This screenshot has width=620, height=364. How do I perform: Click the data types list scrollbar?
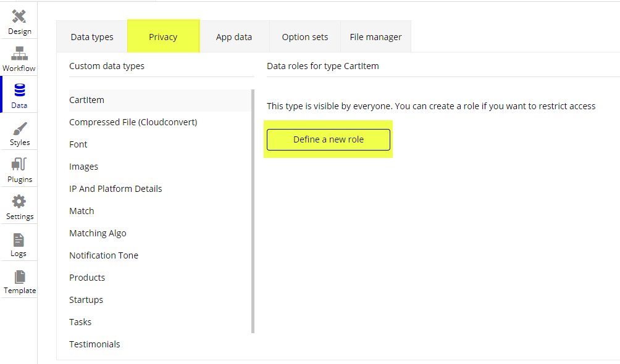(x=253, y=212)
